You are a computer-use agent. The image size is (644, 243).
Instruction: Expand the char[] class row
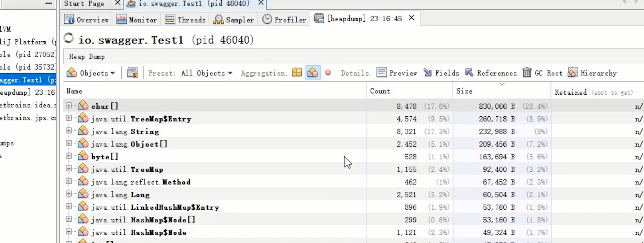(x=69, y=106)
